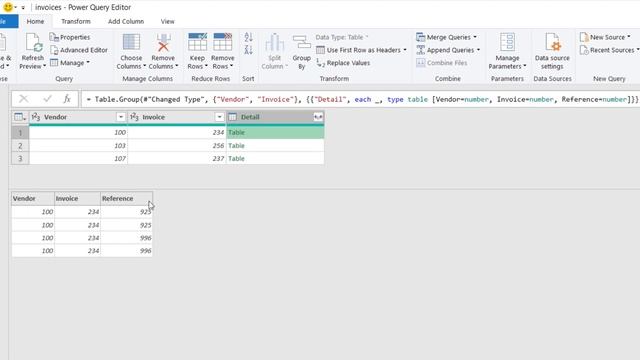Click the Keep Rows icon
Screen dimensions: 640x360
[198, 42]
